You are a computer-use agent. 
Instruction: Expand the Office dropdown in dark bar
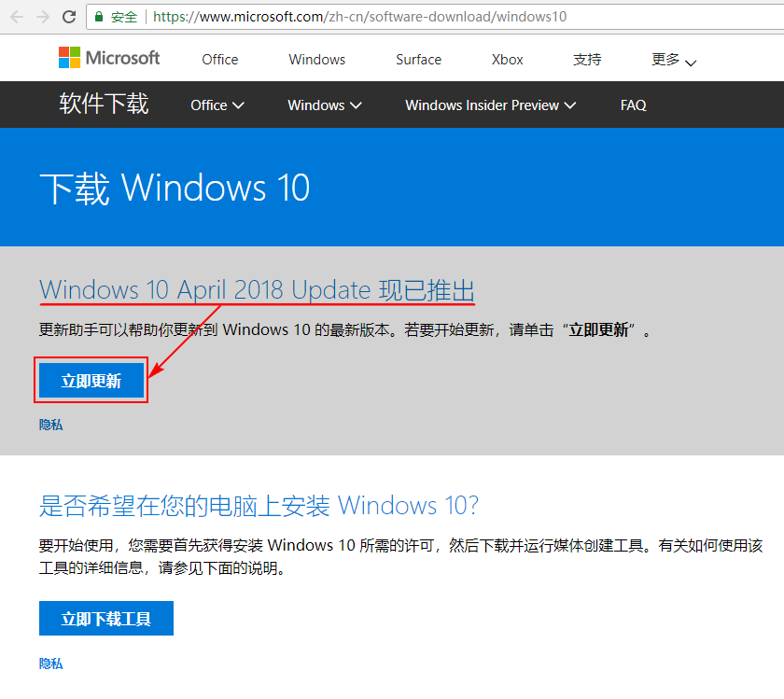(217, 105)
